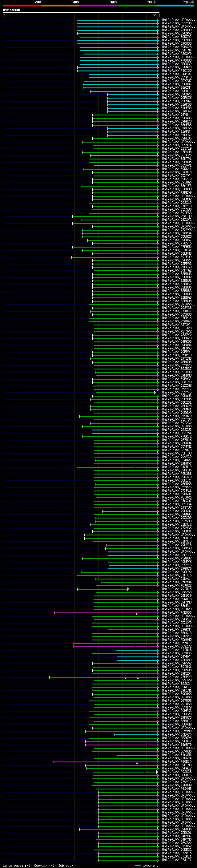Open the UniRef100_Q3E8D9 hit entry
The height and width of the screenshot is (868, 197).
177,30
